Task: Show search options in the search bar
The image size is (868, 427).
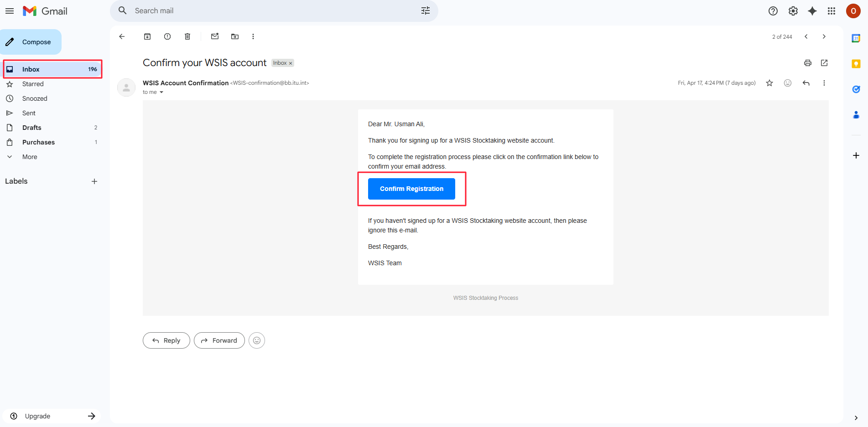Action: (x=425, y=11)
